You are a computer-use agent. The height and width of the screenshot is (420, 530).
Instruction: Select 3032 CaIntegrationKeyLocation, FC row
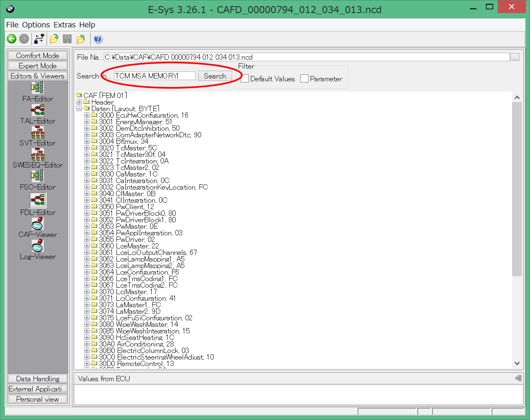pyautogui.click(x=153, y=187)
